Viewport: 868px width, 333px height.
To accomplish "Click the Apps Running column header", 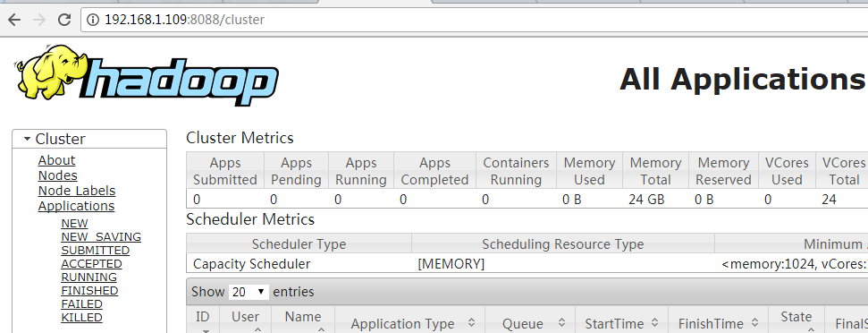I will (361, 171).
